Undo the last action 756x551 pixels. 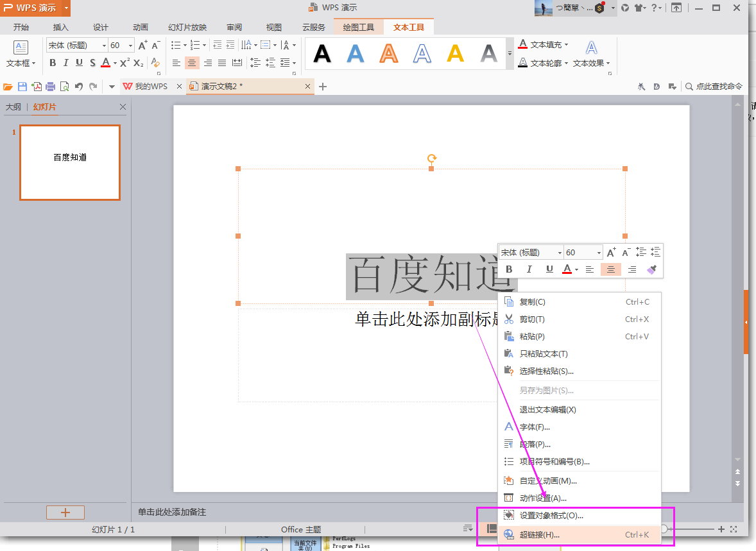coord(78,87)
